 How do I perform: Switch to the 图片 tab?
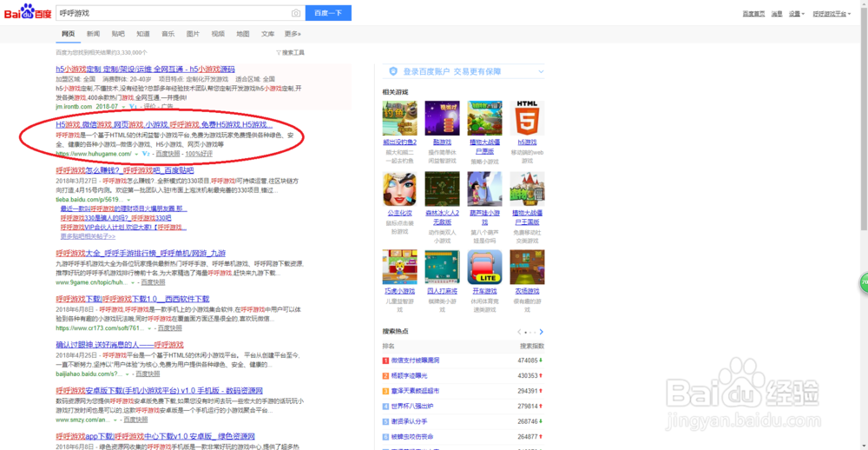(x=193, y=34)
